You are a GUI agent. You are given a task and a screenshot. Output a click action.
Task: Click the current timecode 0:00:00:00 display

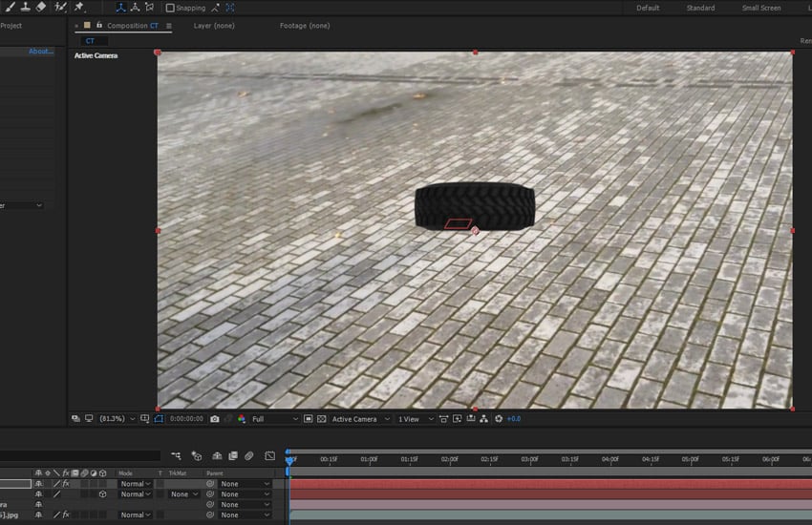coord(185,419)
